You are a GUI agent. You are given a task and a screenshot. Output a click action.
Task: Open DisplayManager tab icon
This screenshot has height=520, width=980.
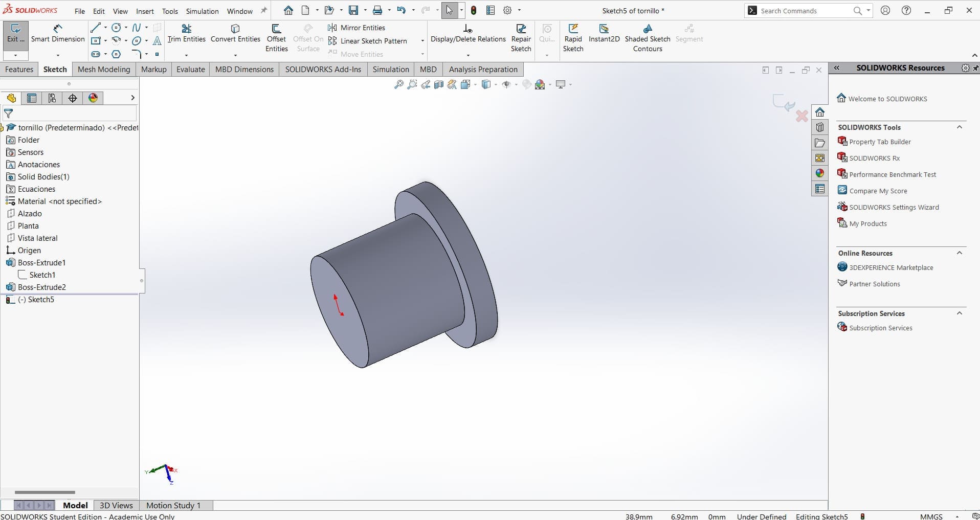click(x=93, y=98)
